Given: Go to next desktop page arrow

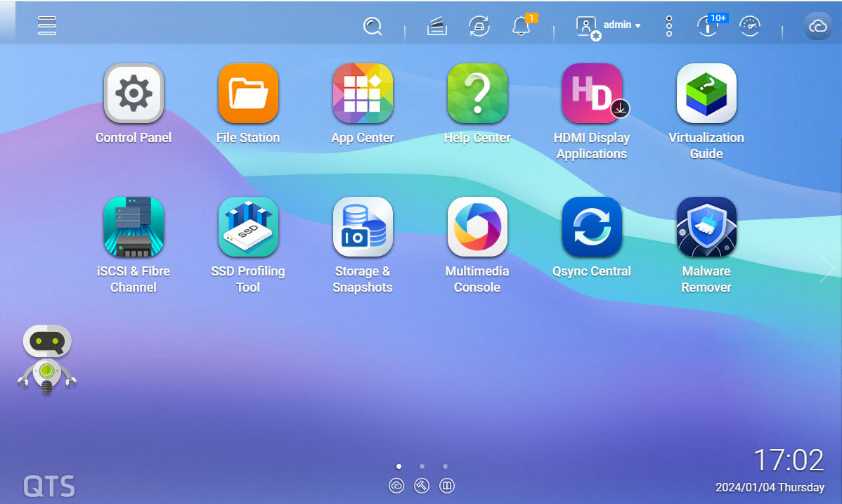Looking at the screenshot, I should pyautogui.click(x=827, y=268).
